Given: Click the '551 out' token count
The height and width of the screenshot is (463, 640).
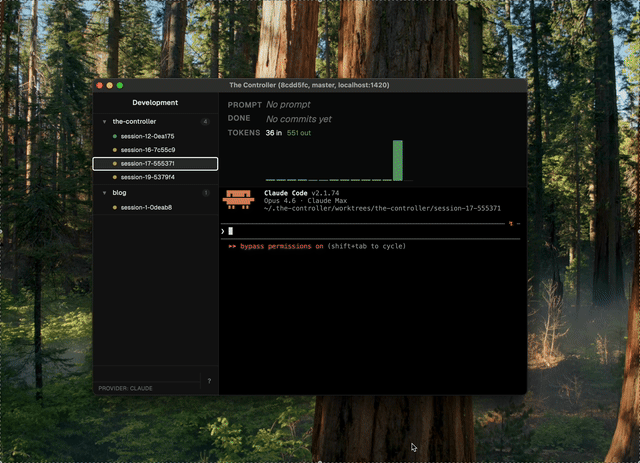Looking at the screenshot, I should click(299, 133).
